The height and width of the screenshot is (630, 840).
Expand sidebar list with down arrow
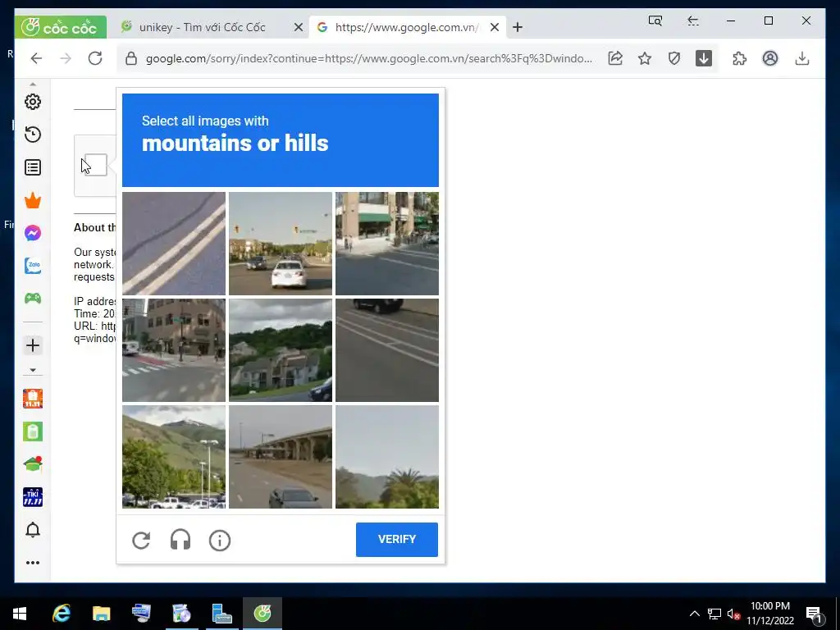coord(33,370)
